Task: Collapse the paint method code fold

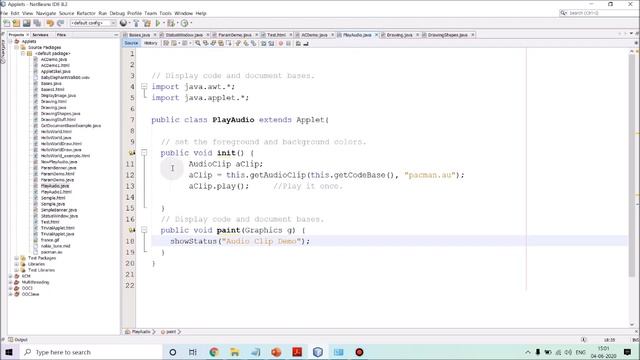Action: click(x=144, y=230)
